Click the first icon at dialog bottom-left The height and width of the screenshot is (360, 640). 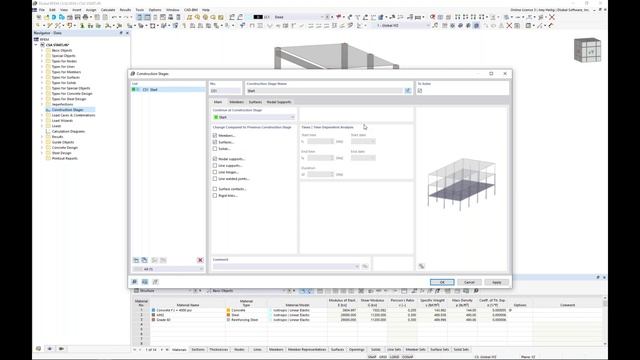pyautogui.click(x=134, y=282)
